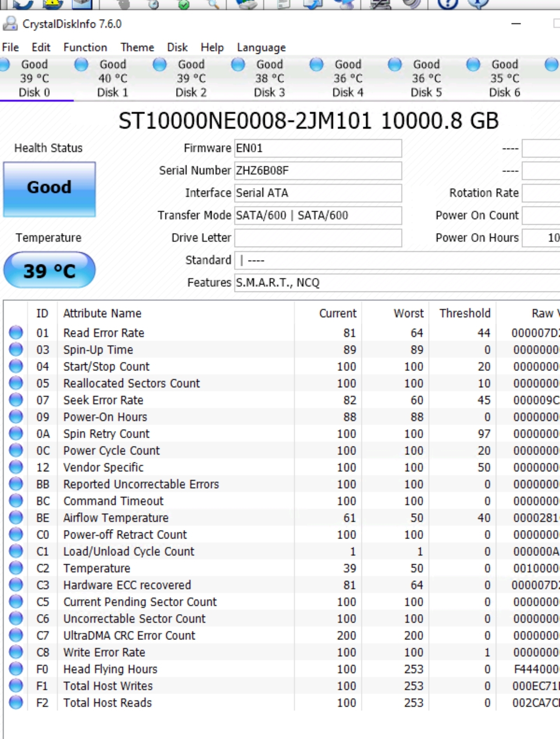
Task: Click the Vendor Specific row status icon
Action: tap(16, 467)
